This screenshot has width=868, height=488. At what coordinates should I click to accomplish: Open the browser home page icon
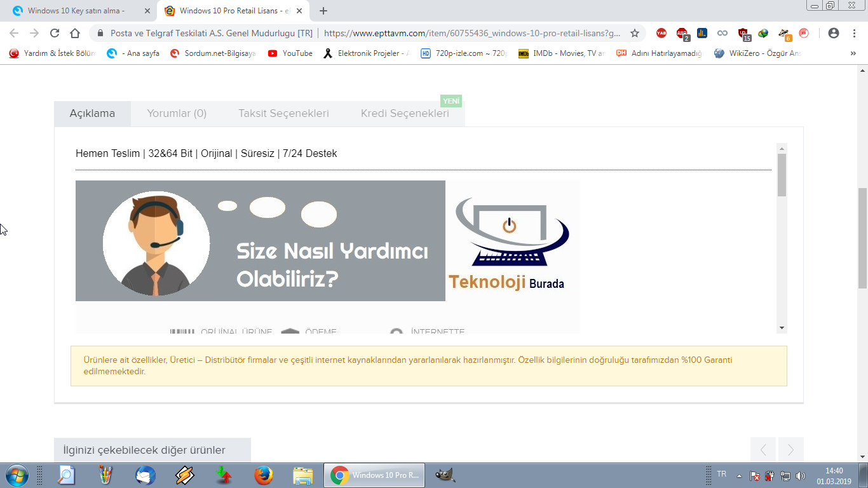[x=75, y=33]
